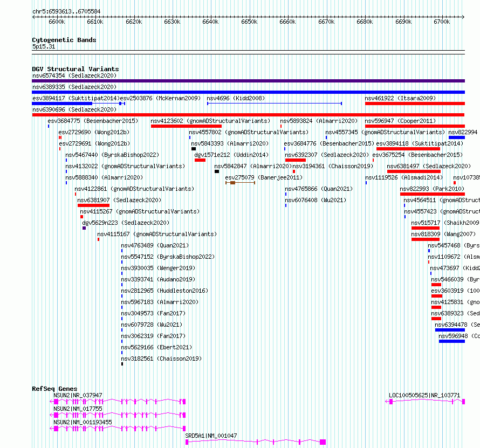Click the nsv6076408 (Wu2021) label
Image resolution: width=480 pixels, height=448 pixels.
(x=316, y=200)
